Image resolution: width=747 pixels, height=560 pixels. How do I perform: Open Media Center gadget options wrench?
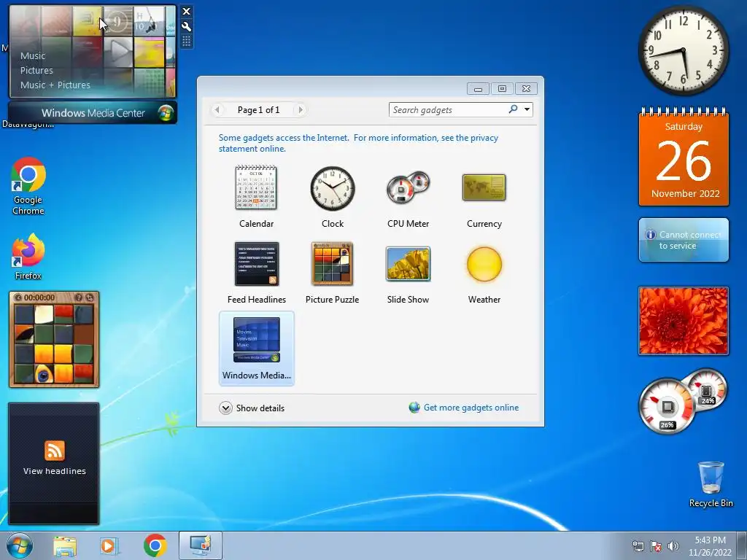point(187,26)
